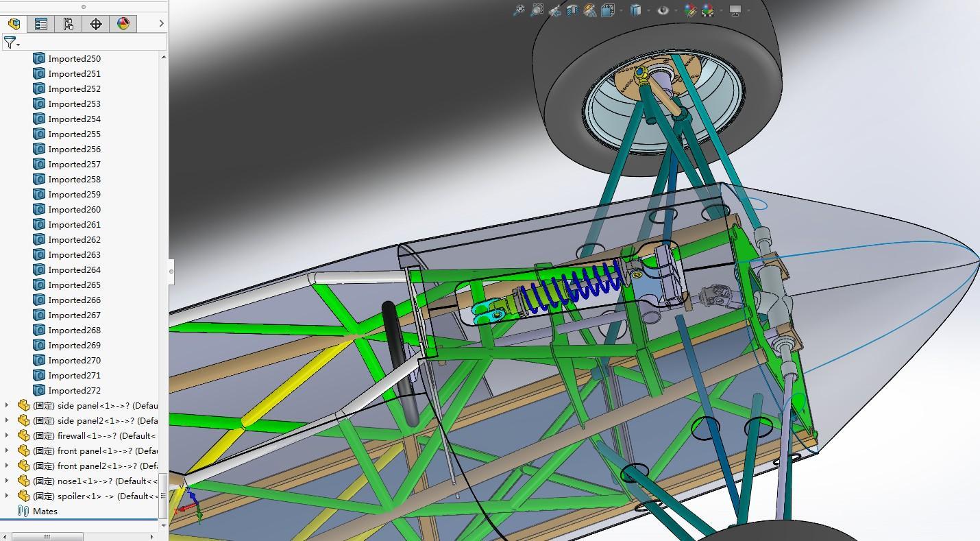Select Imported260 in the feature tree
The height and width of the screenshot is (541, 980).
tap(74, 209)
